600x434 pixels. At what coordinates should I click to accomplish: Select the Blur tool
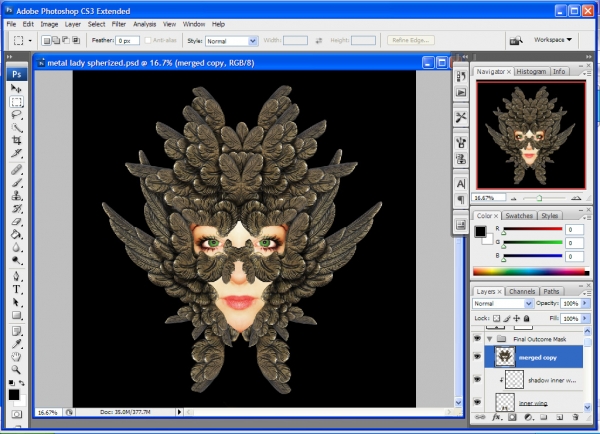point(16,248)
